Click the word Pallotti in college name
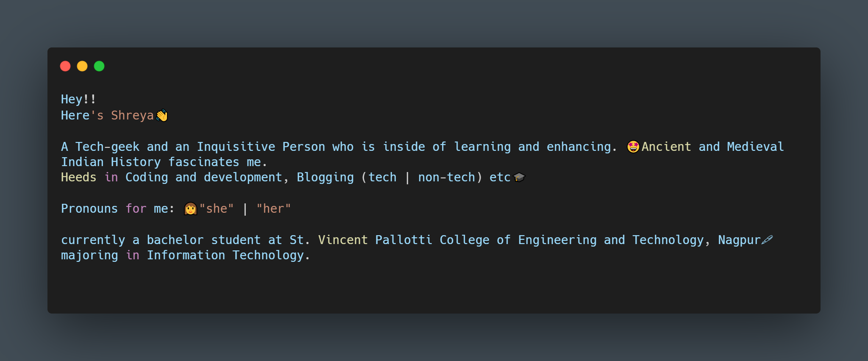This screenshot has width=868, height=361. [404, 240]
